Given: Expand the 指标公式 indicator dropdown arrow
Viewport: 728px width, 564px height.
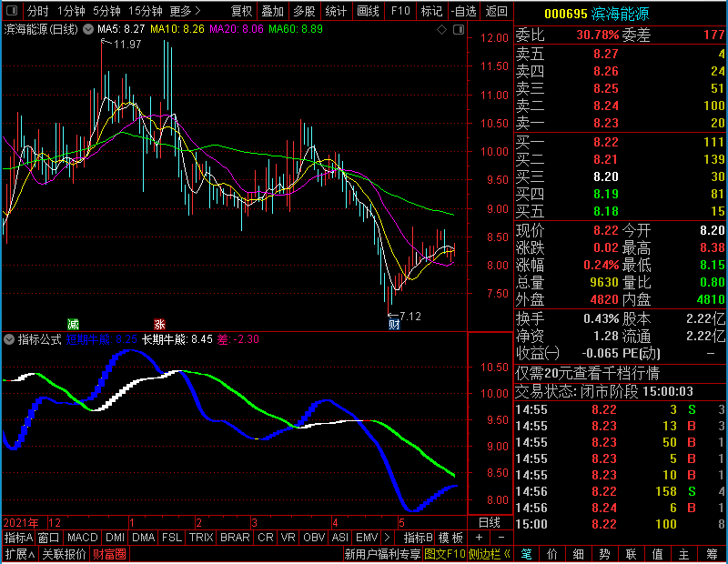Looking at the screenshot, I should (x=9, y=339).
